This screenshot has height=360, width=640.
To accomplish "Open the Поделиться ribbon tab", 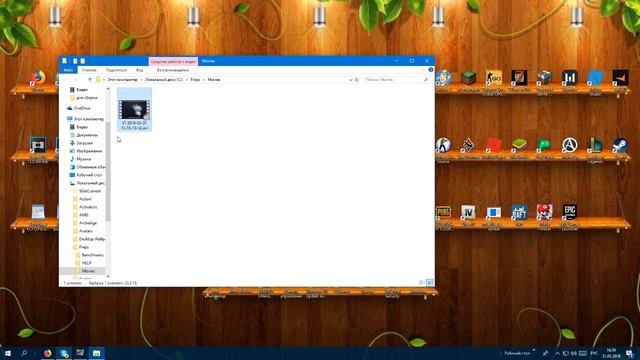I will click(x=116, y=70).
